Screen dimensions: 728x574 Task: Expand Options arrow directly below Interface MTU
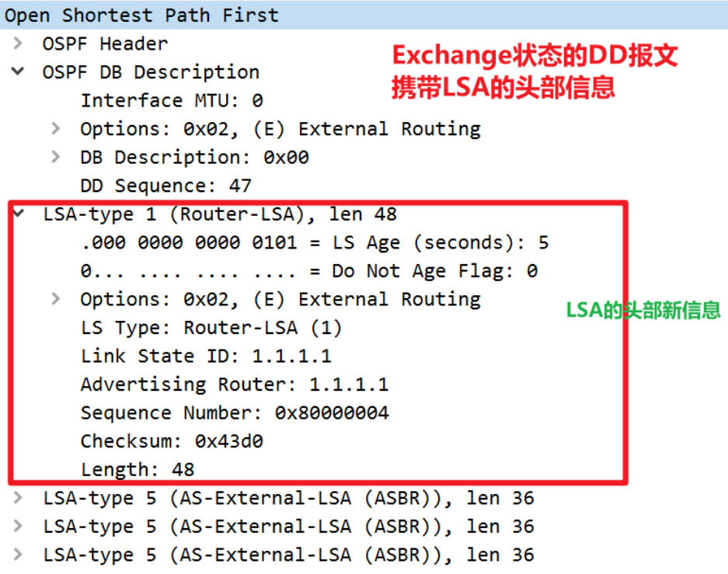[x=56, y=129]
